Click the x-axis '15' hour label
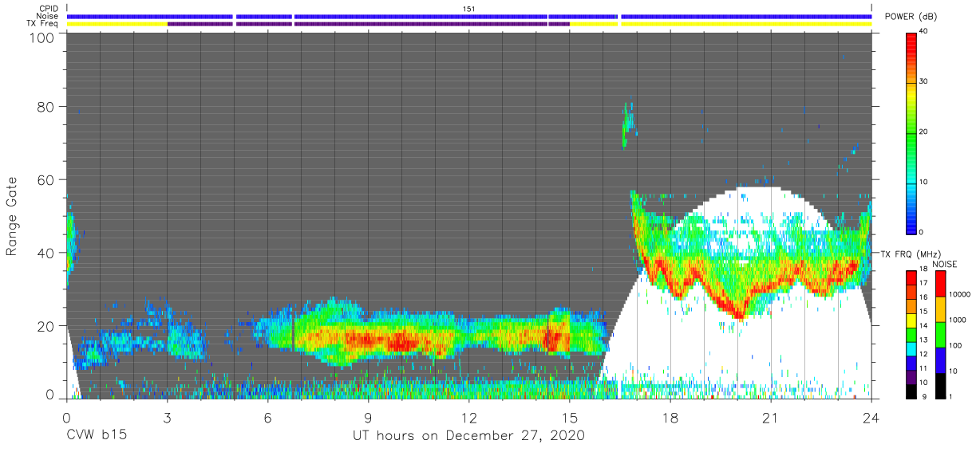The image size is (980, 452). (x=569, y=417)
